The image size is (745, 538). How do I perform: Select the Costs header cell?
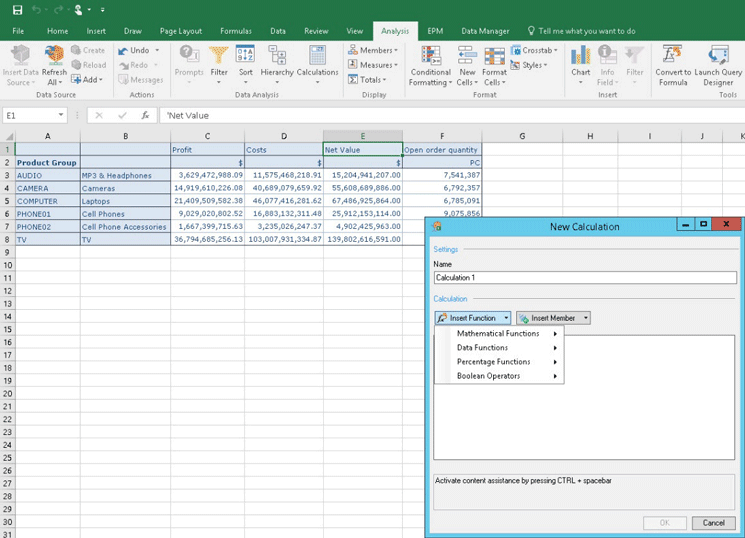tap(284, 150)
